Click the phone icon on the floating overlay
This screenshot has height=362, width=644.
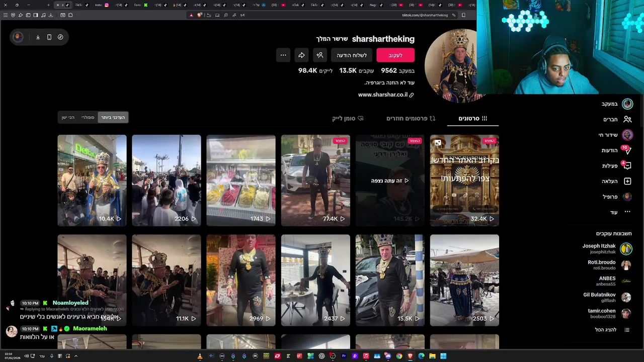pyautogui.click(x=49, y=37)
